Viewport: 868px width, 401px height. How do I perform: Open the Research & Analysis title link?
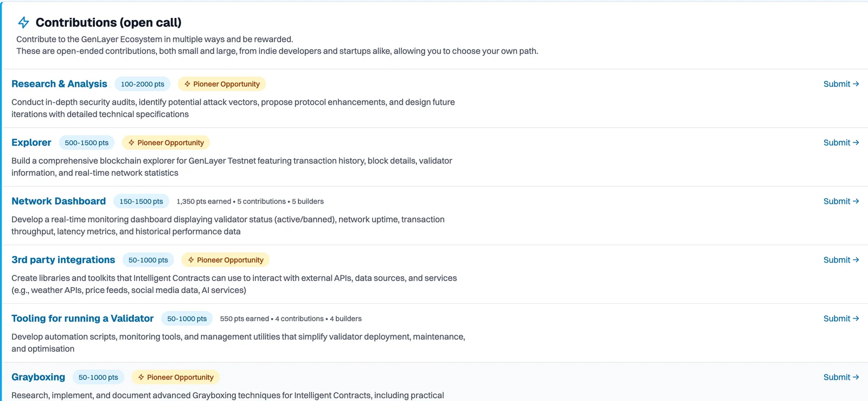coord(59,84)
